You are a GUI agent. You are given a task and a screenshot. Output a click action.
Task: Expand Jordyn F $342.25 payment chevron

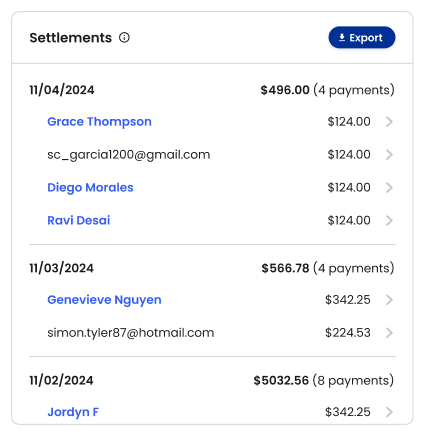coord(389,412)
